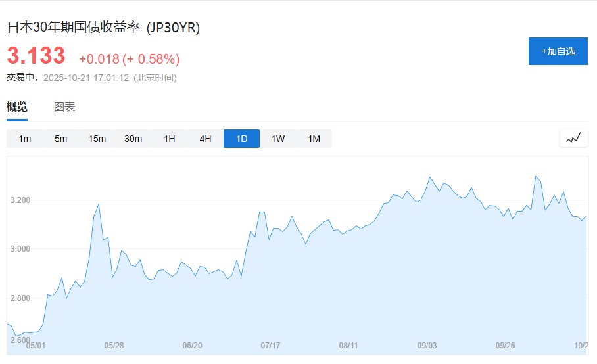Image resolution: width=597 pixels, height=364 pixels.
Task: Click the 07/17 date axis marker
Action: click(x=271, y=346)
